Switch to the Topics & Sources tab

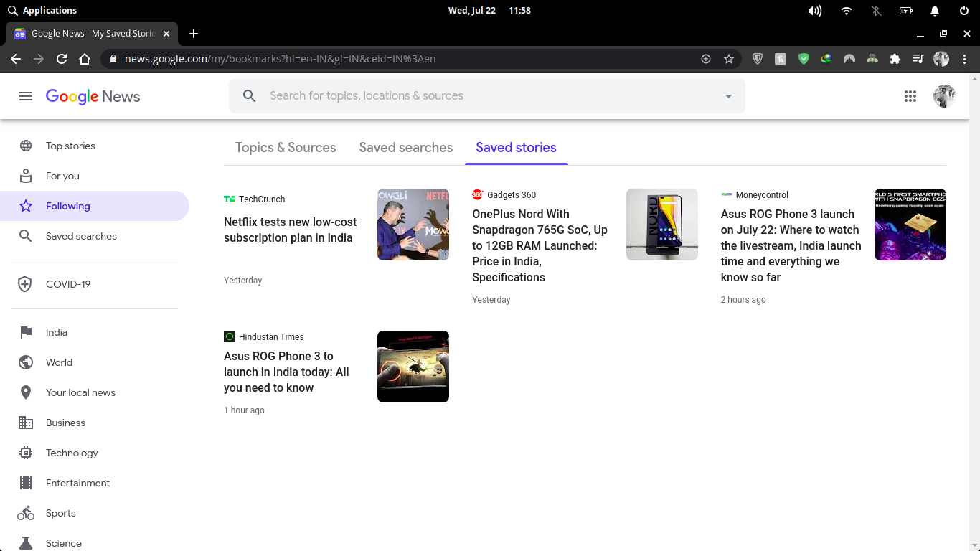coord(286,147)
